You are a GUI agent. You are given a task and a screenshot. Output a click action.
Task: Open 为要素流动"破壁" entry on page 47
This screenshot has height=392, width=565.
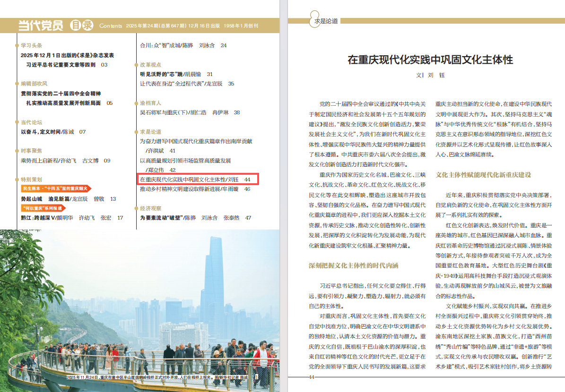pos(195,218)
